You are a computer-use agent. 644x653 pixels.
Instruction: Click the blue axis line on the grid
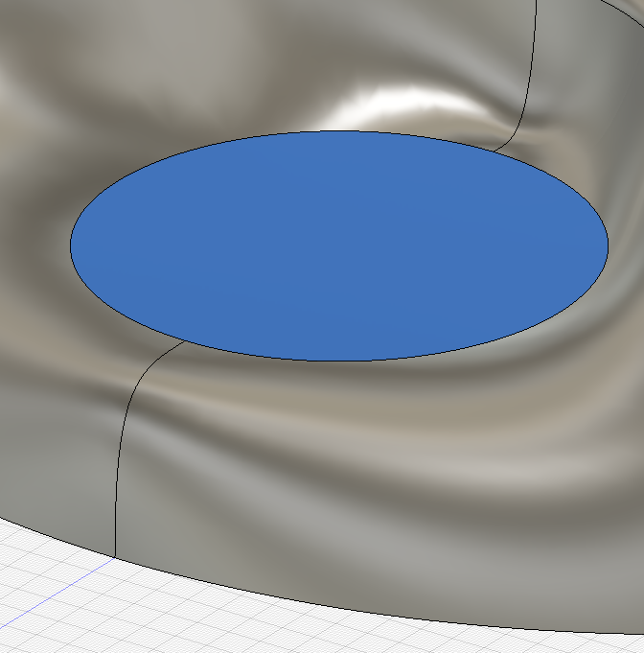57,593
